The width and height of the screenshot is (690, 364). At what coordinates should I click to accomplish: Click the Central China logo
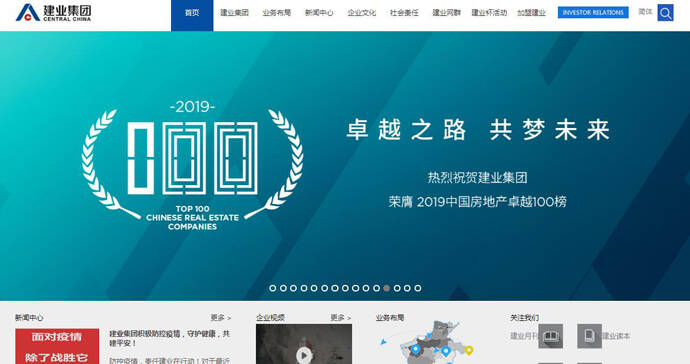[x=53, y=13]
